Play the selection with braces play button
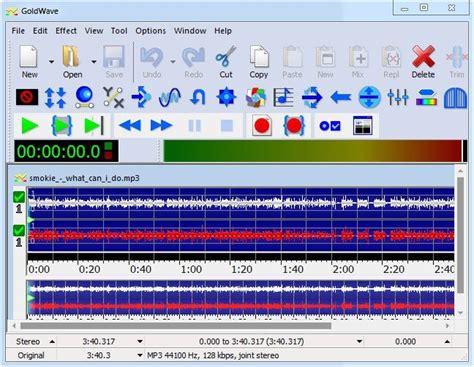Screen dimensions: 474x367 (x=62, y=126)
